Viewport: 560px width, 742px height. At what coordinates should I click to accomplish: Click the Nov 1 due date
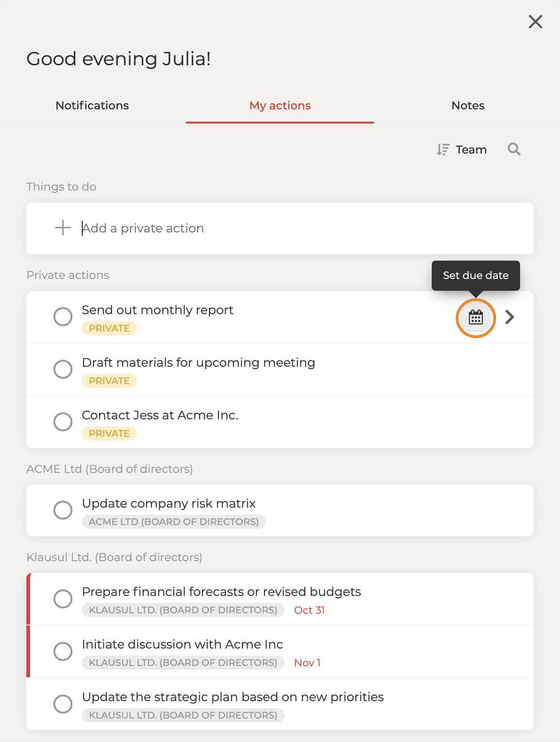pyautogui.click(x=307, y=663)
